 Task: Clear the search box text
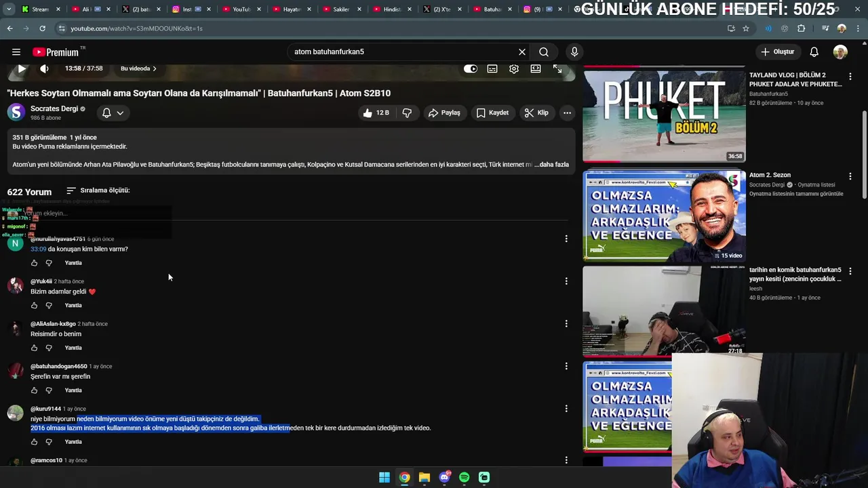tap(521, 52)
